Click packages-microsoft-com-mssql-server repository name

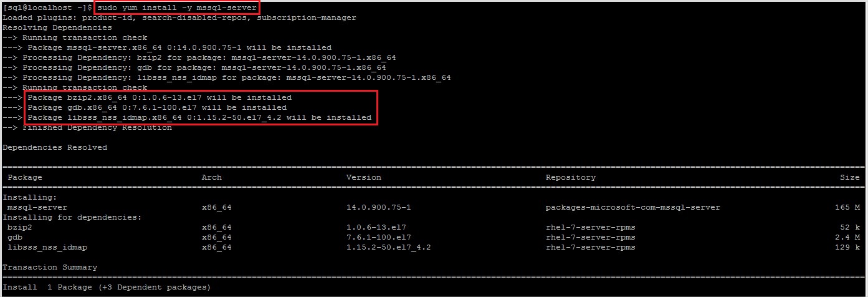click(x=633, y=207)
